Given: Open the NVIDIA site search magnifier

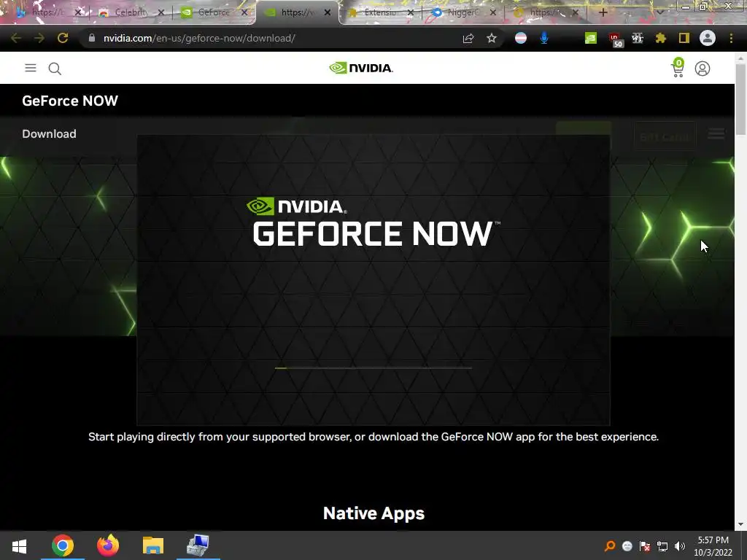Looking at the screenshot, I should pos(55,69).
